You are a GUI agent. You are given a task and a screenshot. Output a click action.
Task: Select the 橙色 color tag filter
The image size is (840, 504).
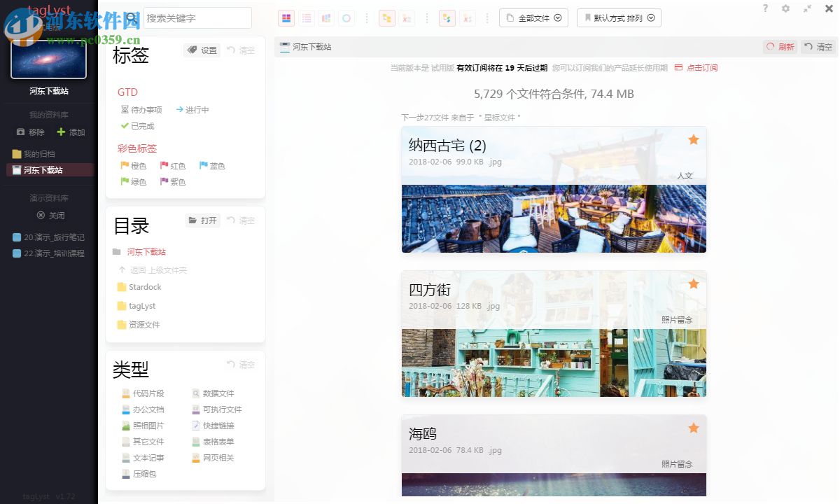[x=134, y=165]
